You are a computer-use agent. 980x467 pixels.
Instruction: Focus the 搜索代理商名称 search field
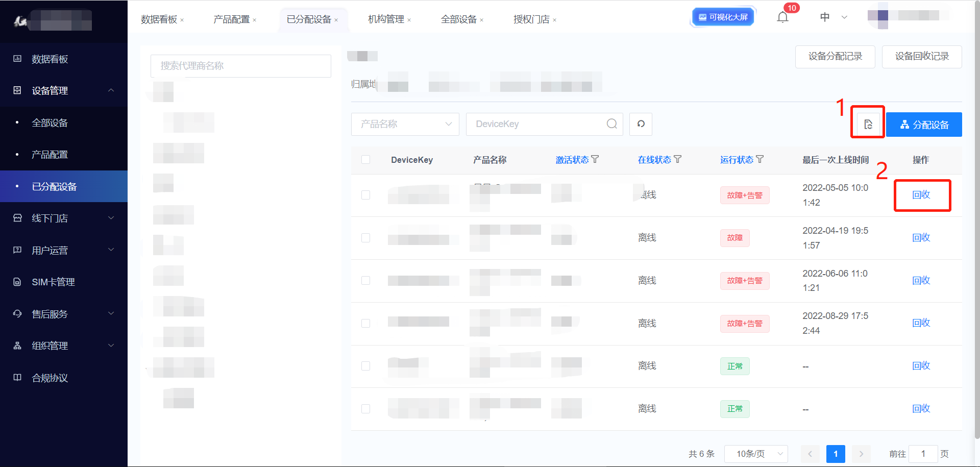click(240, 66)
